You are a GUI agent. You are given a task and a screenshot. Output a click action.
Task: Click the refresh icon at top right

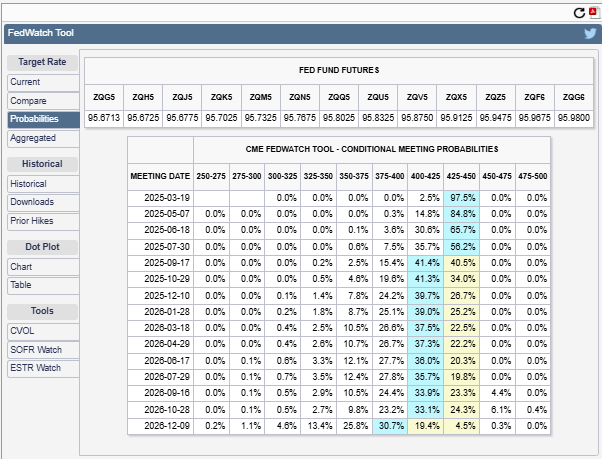[x=579, y=13]
